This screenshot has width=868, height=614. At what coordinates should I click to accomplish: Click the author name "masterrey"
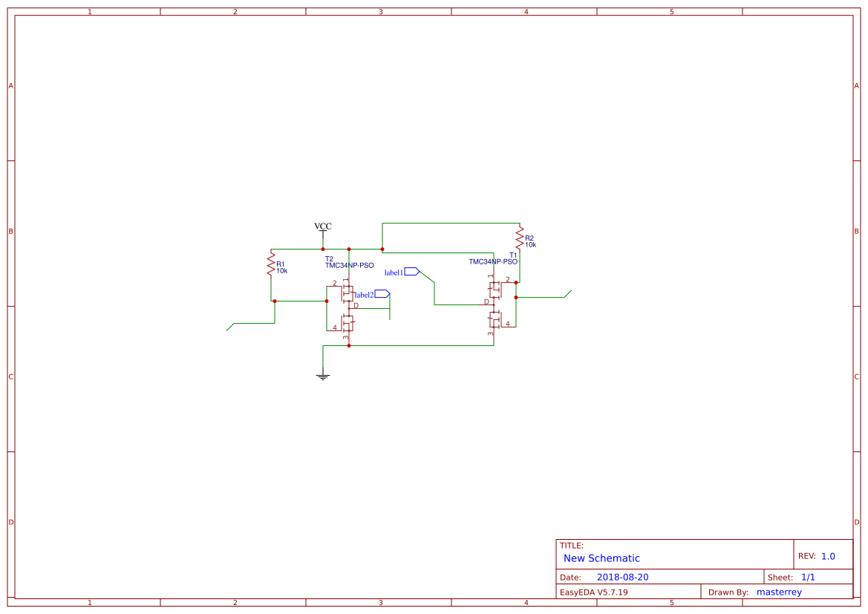click(x=779, y=592)
